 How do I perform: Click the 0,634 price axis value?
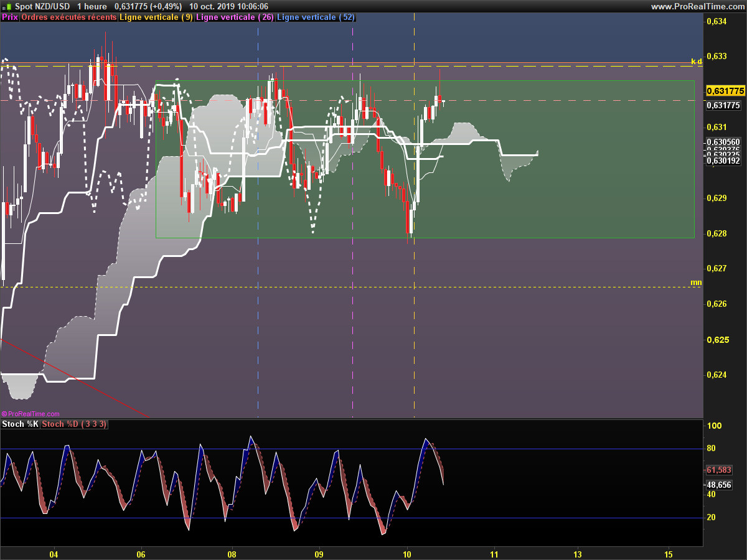click(717, 22)
